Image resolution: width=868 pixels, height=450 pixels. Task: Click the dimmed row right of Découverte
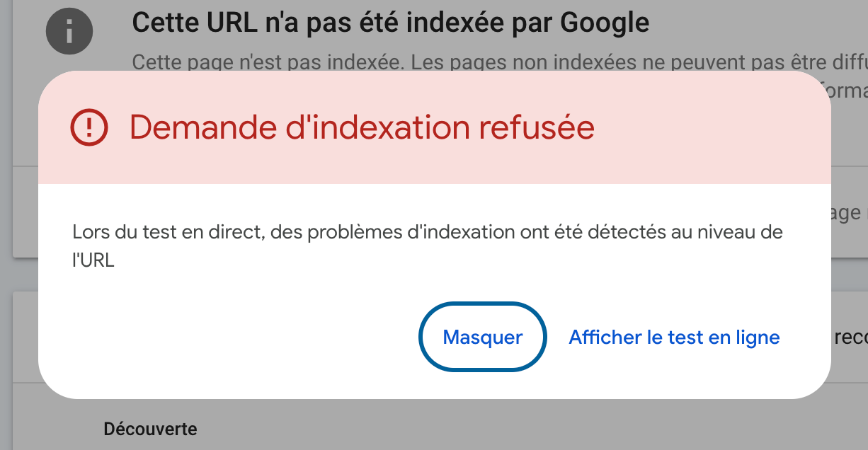pos(496,429)
